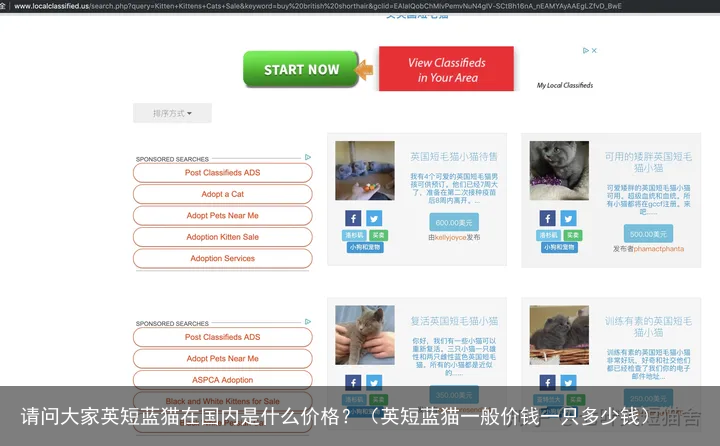The height and width of the screenshot is (446, 720).
Task: Click Twitter icon on 训练有素的英国短毛猫小猫 card
Action: coord(568,382)
